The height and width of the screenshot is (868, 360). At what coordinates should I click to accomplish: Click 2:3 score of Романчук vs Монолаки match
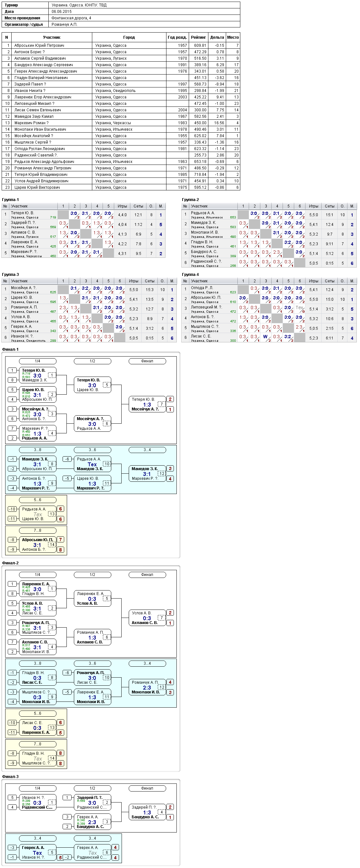pos(147,688)
